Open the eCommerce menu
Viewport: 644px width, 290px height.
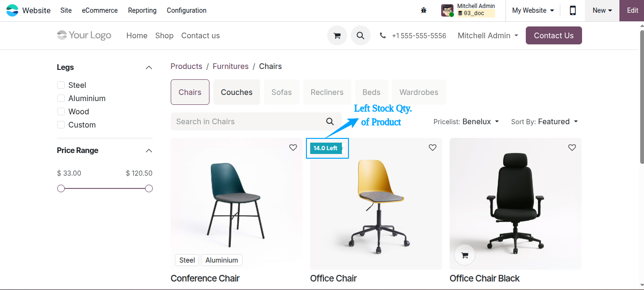(x=100, y=10)
